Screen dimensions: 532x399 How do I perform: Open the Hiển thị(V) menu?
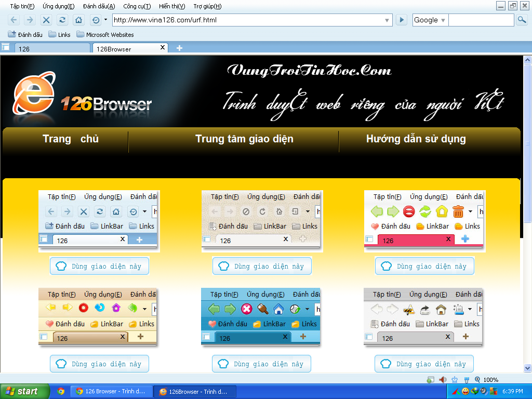coord(172,6)
